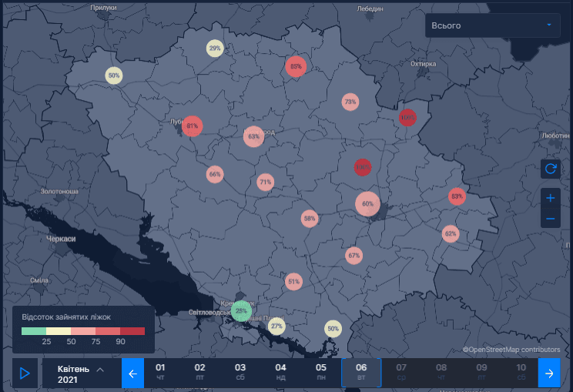Click the map refresh icon
This screenshot has width=573, height=392.
coord(551,169)
